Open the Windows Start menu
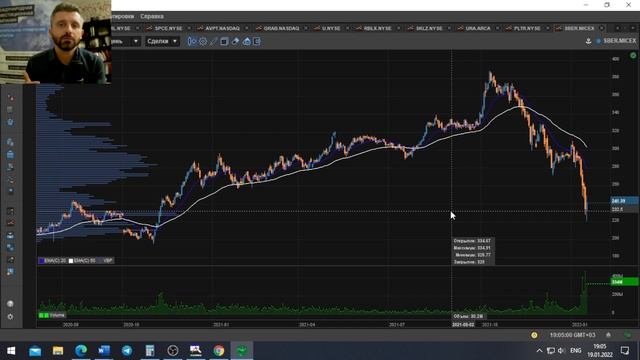640x360 pixels. click(x=11, y=351)
